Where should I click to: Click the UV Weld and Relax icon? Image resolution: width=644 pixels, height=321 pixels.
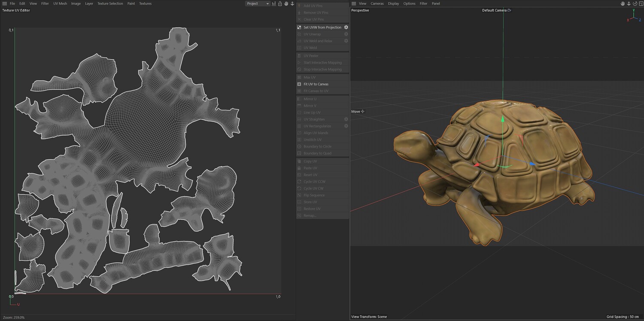(x=299, y=41)
